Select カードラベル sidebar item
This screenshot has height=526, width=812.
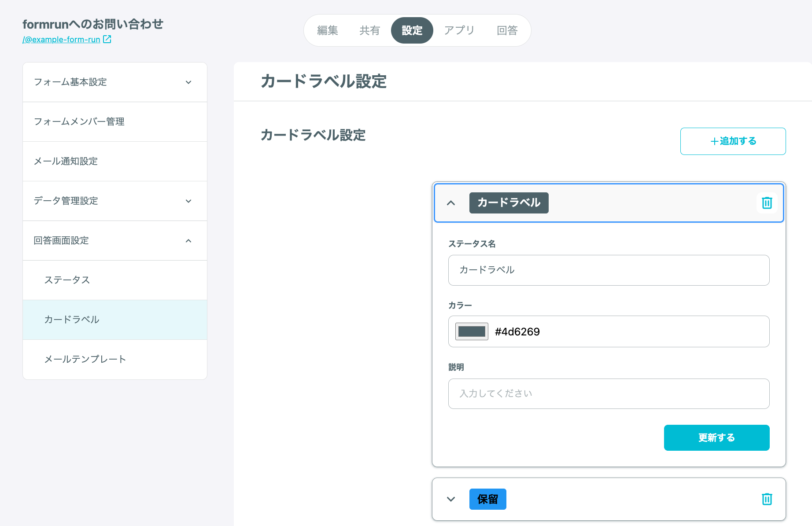pyautogui.click(x=115, y=320)
